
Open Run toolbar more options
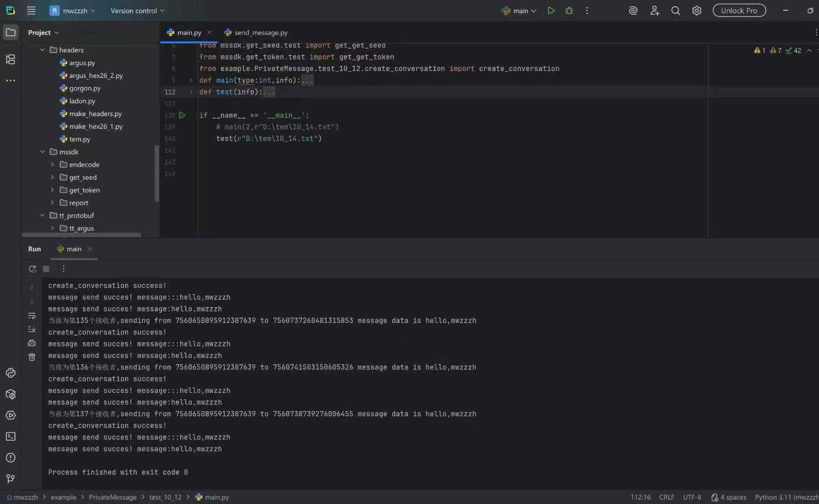coord(63,269)
